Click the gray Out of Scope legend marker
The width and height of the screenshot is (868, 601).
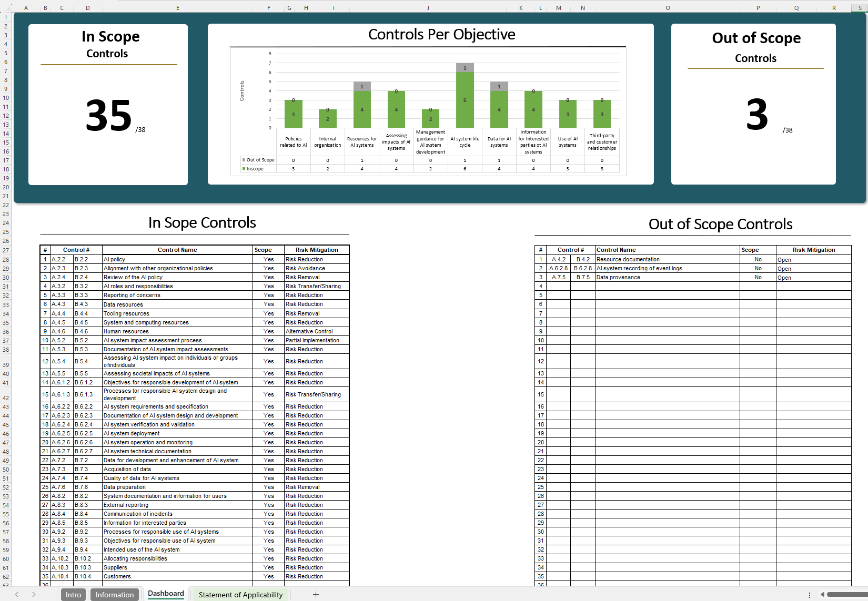(x=244, y=160)
